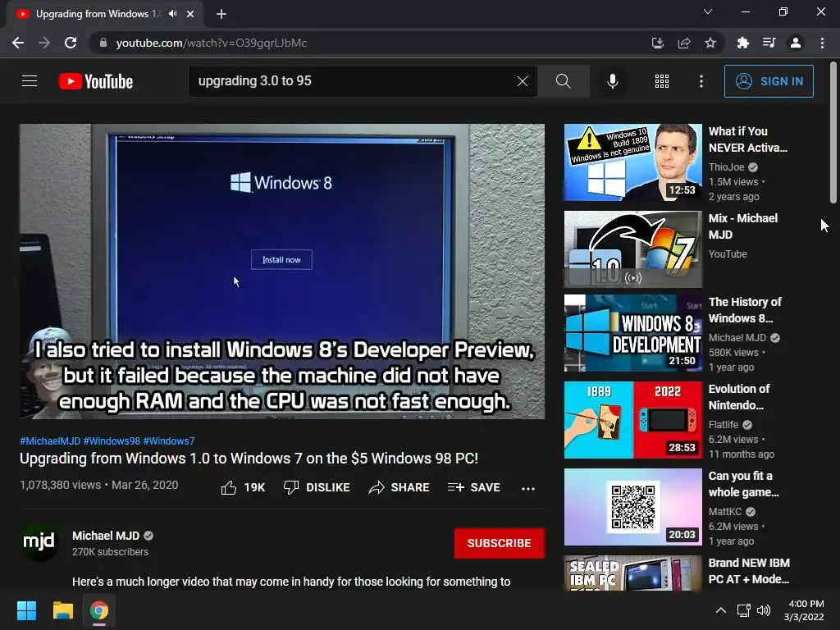Share the video
This screenshot has height=630, width=840.
pos(399,487)
